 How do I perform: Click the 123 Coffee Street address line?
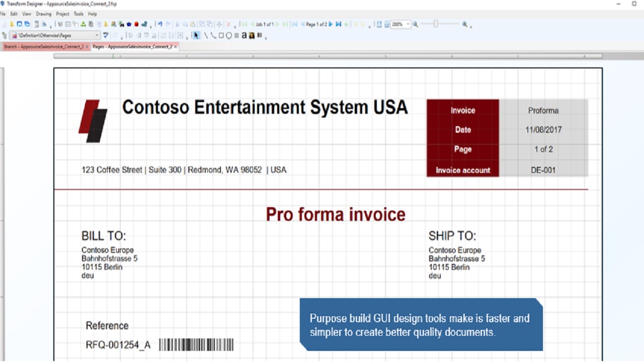[x=184, y=170]
